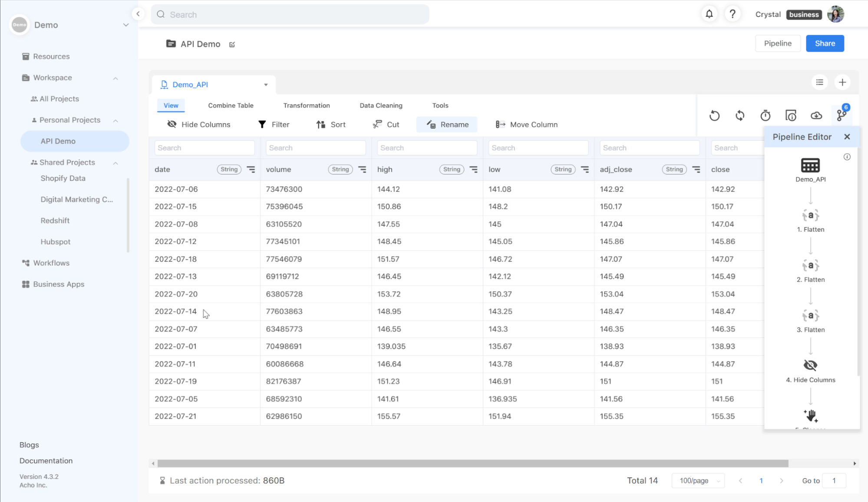This screenshot has height=502, width=868.
Task: Click the Share button
Action: coord(824,43)
